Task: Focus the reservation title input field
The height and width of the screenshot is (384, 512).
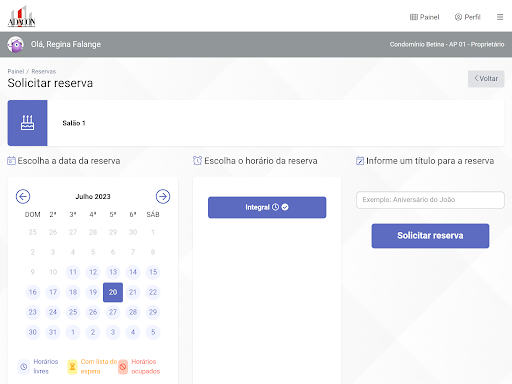Action: (430, 200)
